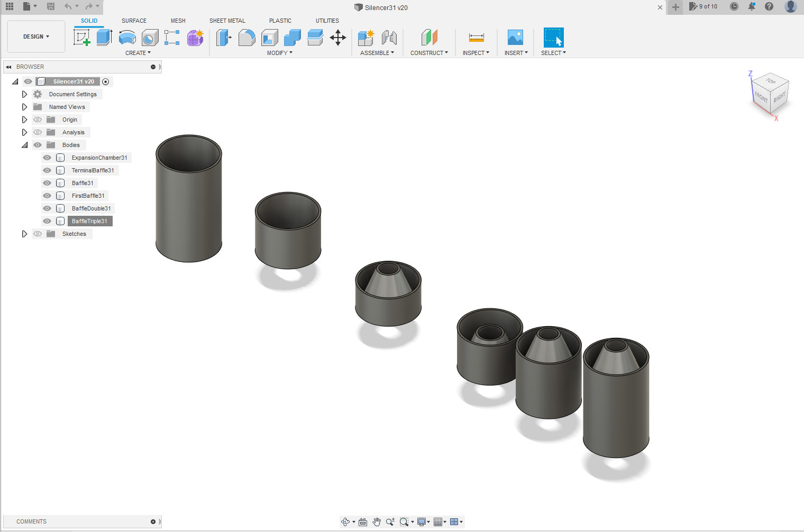Select the Measure tool

point(476,38)
